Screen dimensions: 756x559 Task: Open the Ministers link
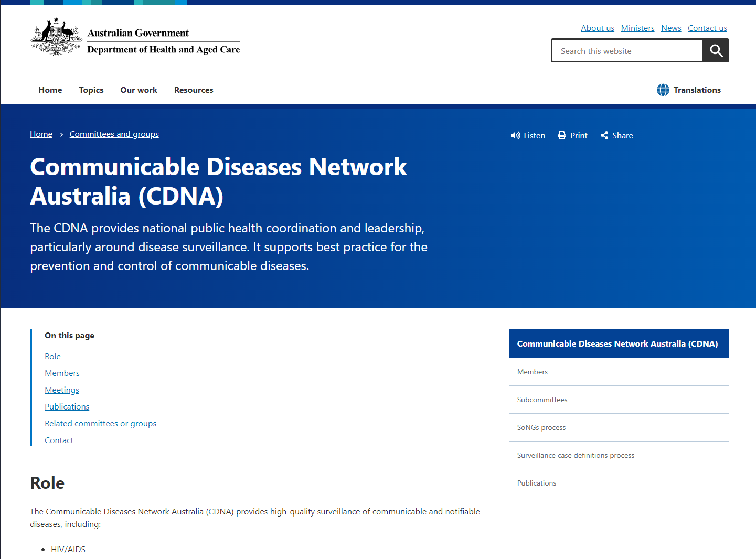pos(637,28)
